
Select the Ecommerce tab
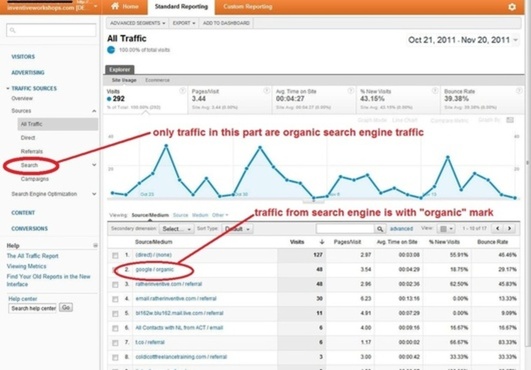click(x=157, y=80)
